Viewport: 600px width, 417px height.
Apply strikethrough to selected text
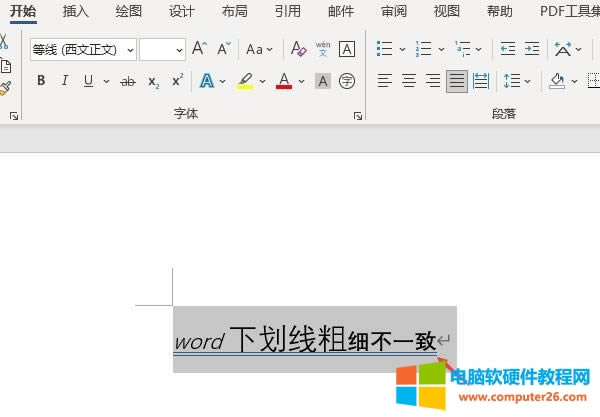point(128,81)
